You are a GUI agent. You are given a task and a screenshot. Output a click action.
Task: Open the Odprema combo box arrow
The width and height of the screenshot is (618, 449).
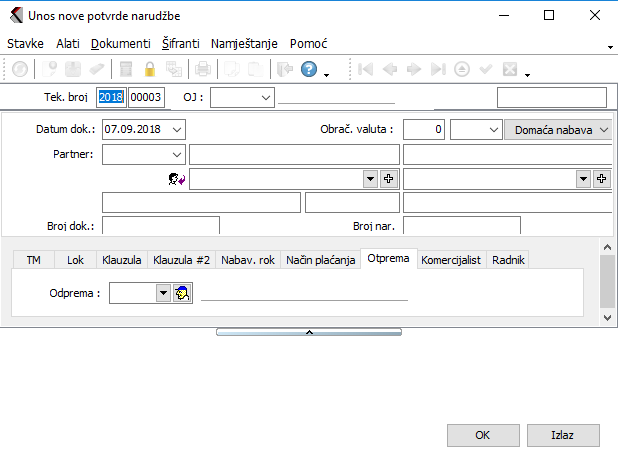[x=162, y=293]
